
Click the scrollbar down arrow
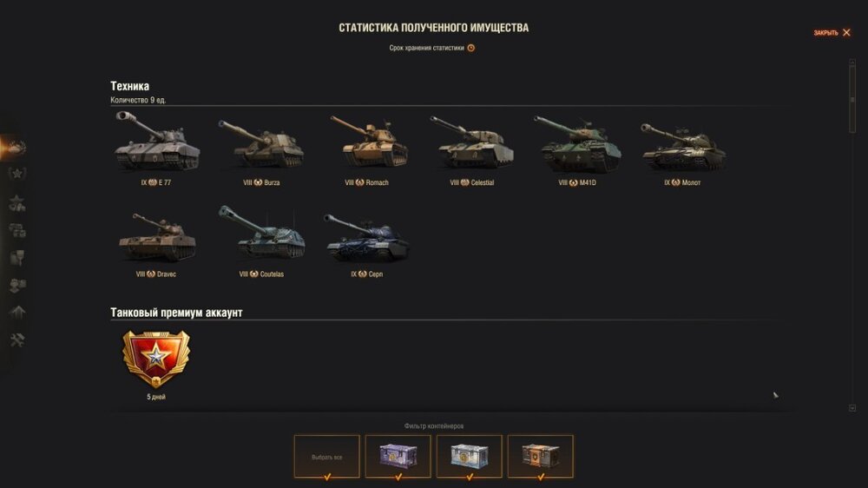[852, 408]
